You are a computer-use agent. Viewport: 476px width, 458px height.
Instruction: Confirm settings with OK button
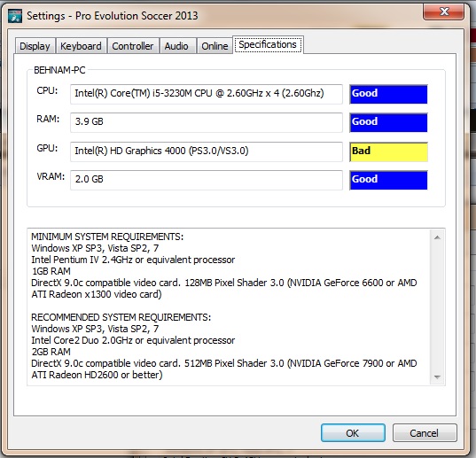click(x=353, y=433)
